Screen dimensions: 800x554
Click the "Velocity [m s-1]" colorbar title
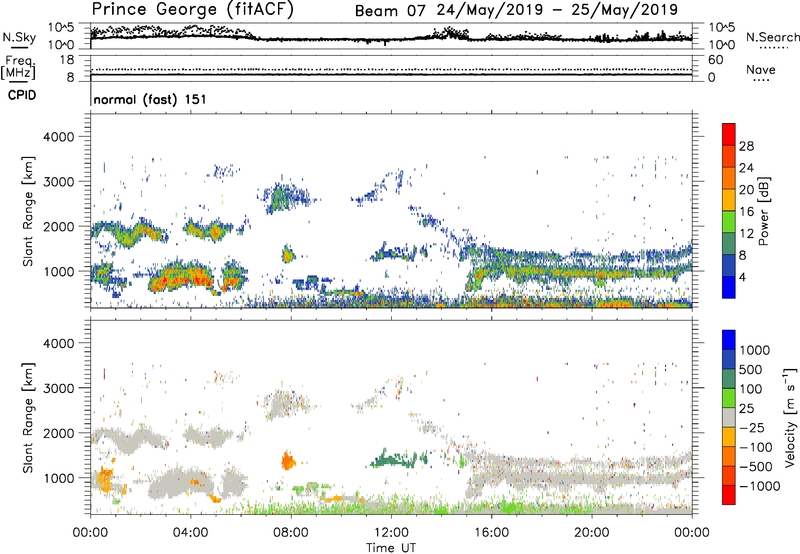coord(790,417)
